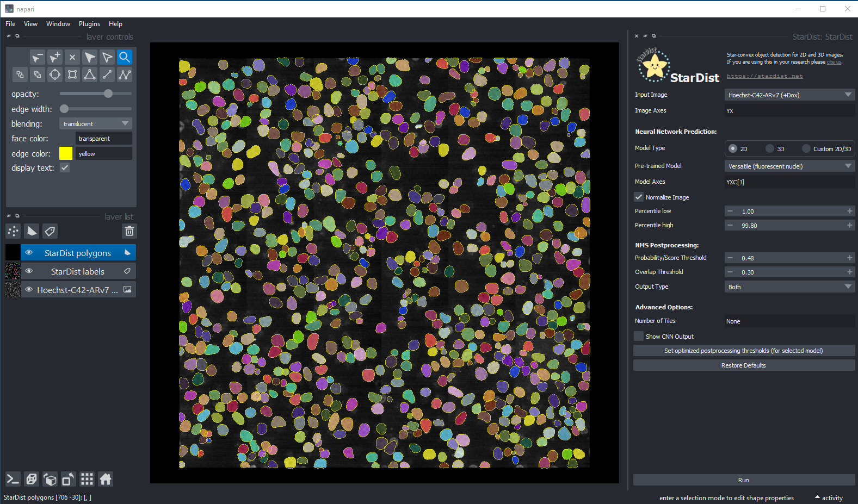The height and width of the screenshot is (504, 858).
Task: Select the pan/zoom magnifier tool
Action: (125, 57)
